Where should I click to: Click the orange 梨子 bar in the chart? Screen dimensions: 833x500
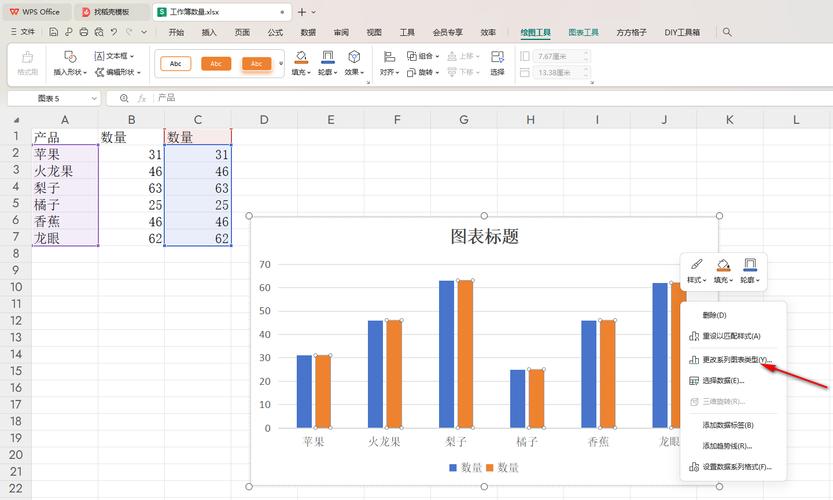click(x=465, y=354)
